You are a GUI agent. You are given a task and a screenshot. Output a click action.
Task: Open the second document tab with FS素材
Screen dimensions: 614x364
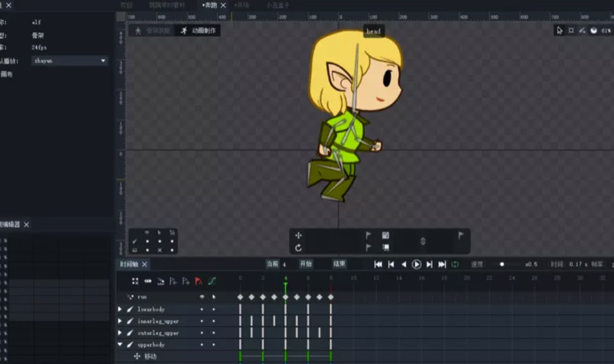(x=167, y=5)
